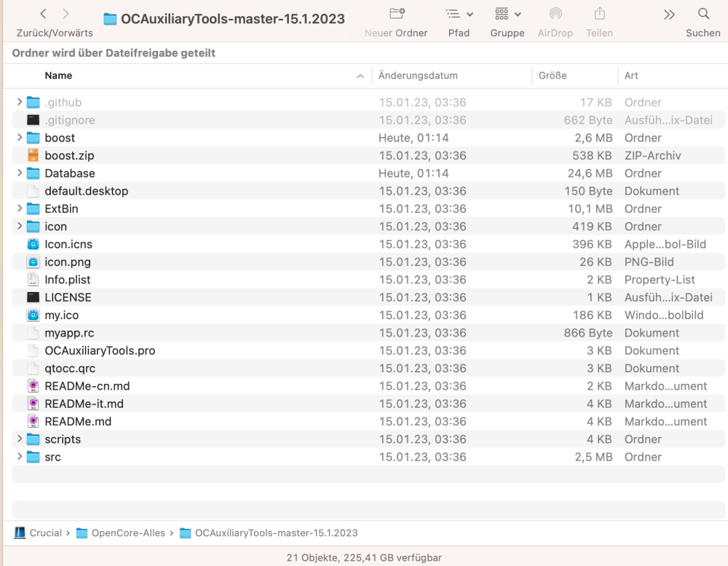Select the LICENSE executable icon
728x566 pixels.
(x=33, y=297)
